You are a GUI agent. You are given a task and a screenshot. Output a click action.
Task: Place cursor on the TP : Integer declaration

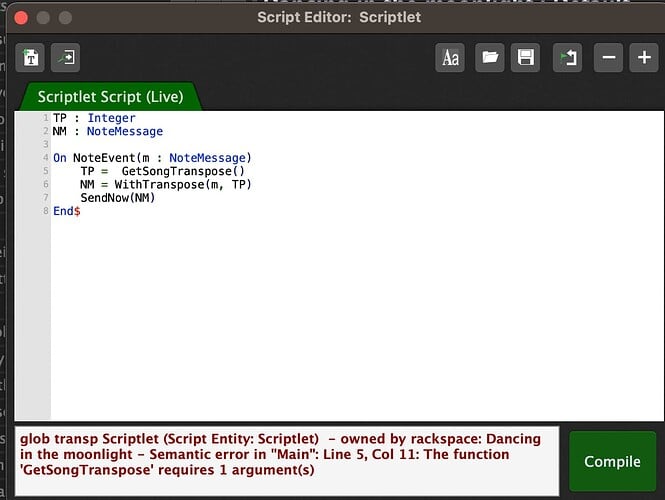tap(94, 118)
